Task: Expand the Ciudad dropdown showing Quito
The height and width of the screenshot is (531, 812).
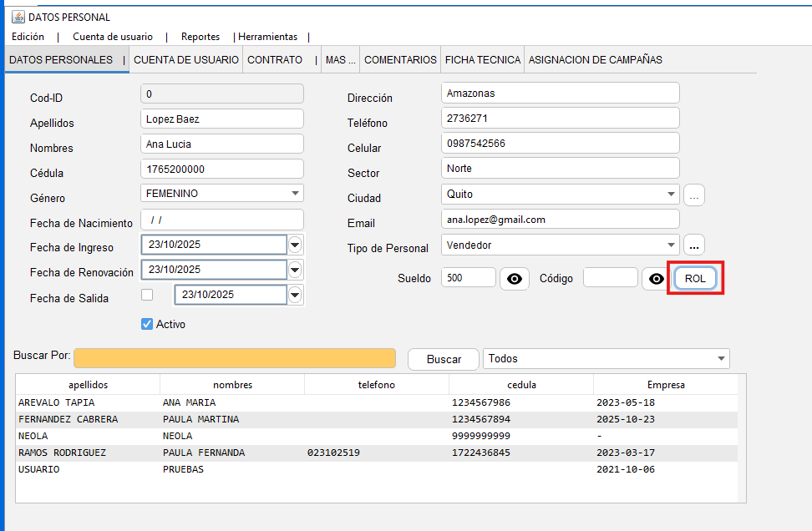Action: click(671, 195)
